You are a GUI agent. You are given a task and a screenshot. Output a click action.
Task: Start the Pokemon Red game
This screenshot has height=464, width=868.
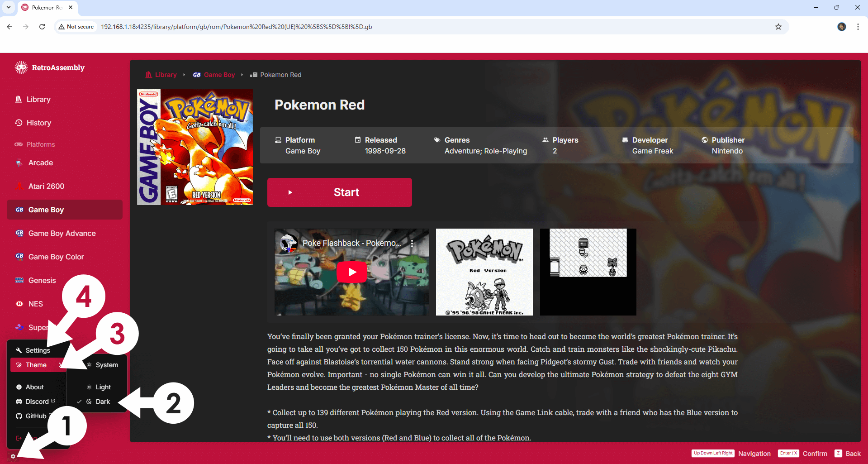point(340,192)
